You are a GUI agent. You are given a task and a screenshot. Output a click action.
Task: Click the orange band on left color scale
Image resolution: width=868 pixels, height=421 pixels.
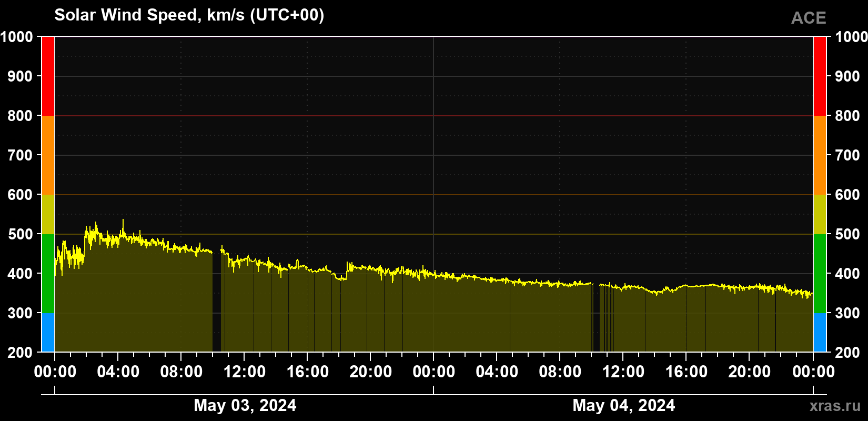pyautogui.click(x=48, y=155)
